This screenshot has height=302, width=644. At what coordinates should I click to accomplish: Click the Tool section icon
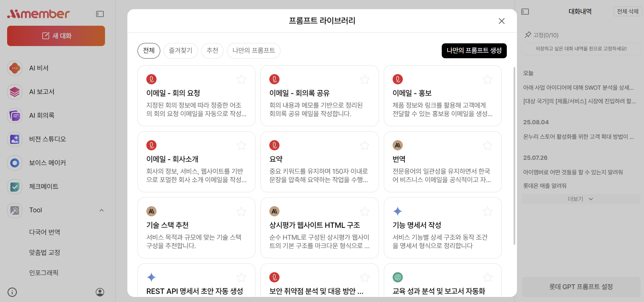pyautogui.click(x=15, y=210)
